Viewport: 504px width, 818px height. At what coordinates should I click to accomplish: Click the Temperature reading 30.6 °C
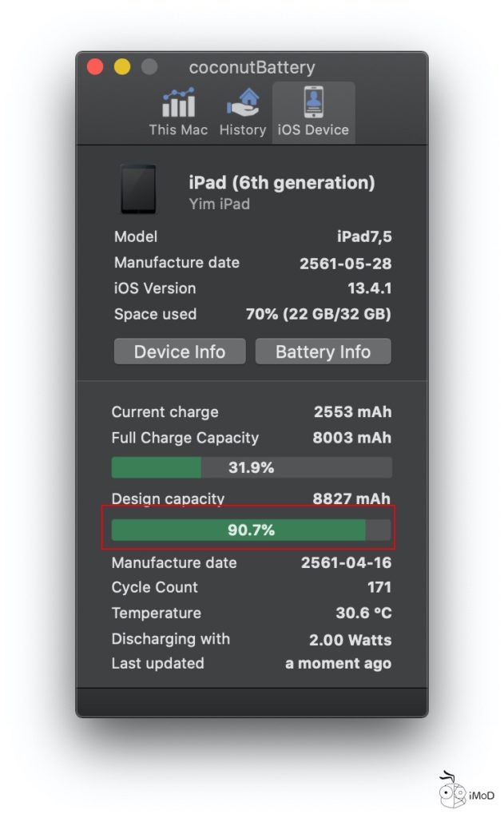363,613
